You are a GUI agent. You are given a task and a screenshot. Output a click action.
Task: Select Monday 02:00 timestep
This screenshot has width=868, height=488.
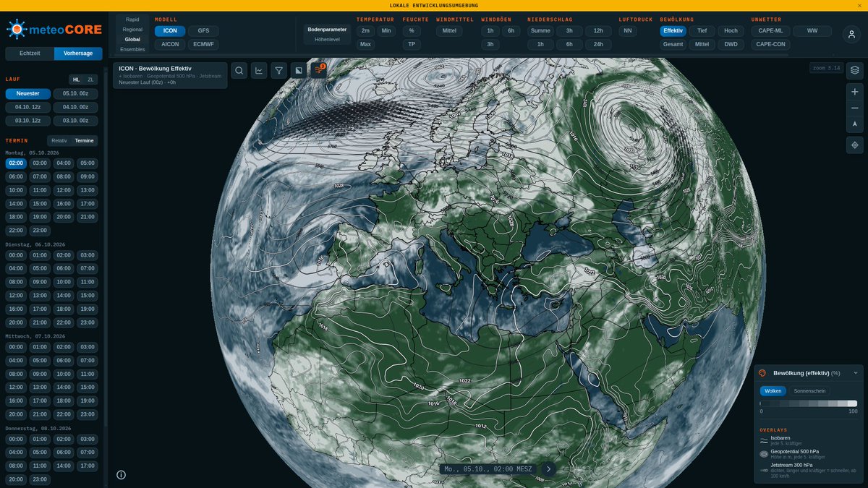pos(14,163)
